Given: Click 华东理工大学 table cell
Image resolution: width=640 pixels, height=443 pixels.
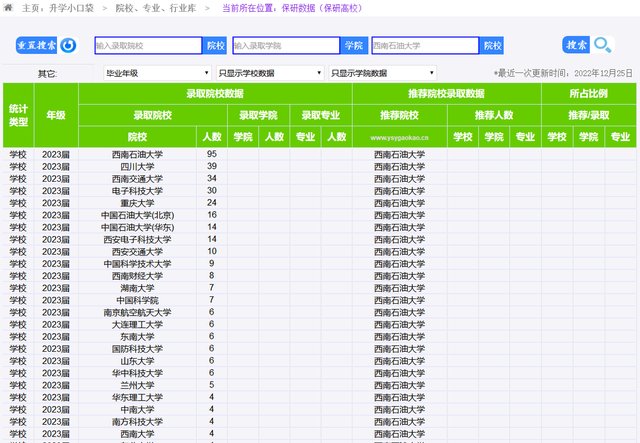Looking at the screenshot, I should pos(137,397).
